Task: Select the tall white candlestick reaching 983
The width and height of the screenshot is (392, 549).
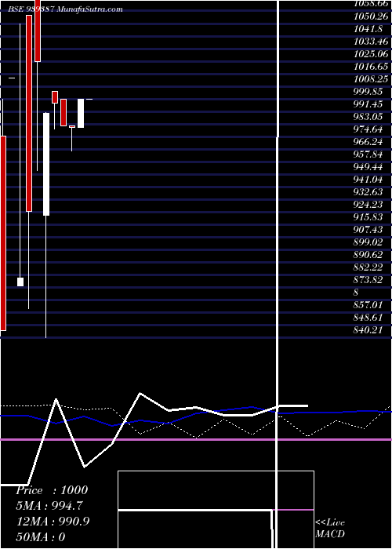Action: 46,164
